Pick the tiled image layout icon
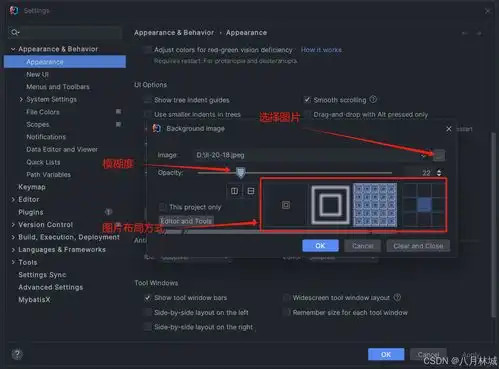499x369 pixels. click(x=375, y=205)
